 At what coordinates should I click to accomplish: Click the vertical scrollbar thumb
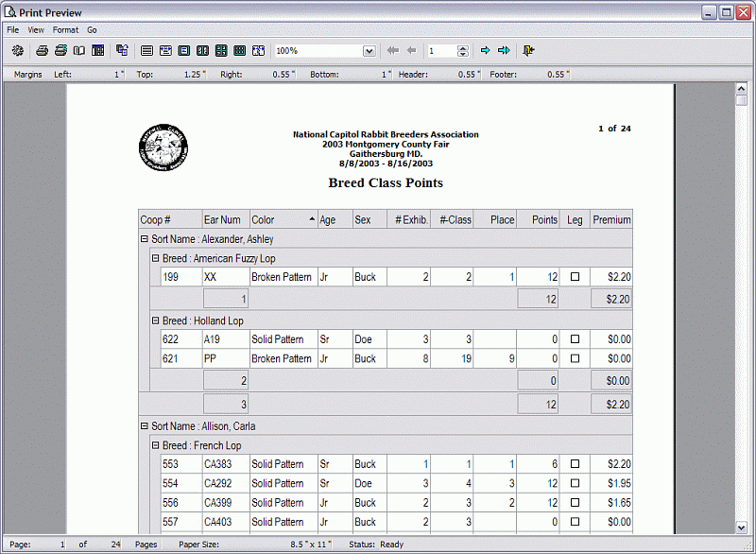point(742,100)
